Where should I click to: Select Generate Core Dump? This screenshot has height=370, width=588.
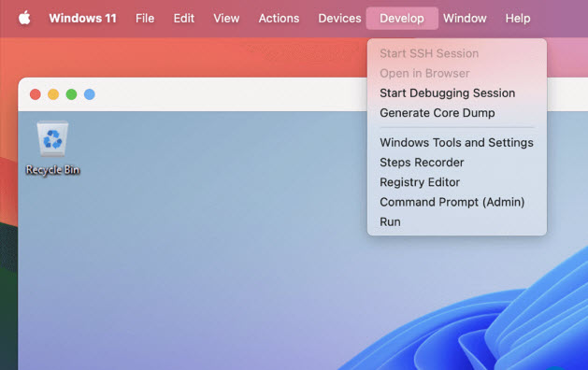point(457,113)
